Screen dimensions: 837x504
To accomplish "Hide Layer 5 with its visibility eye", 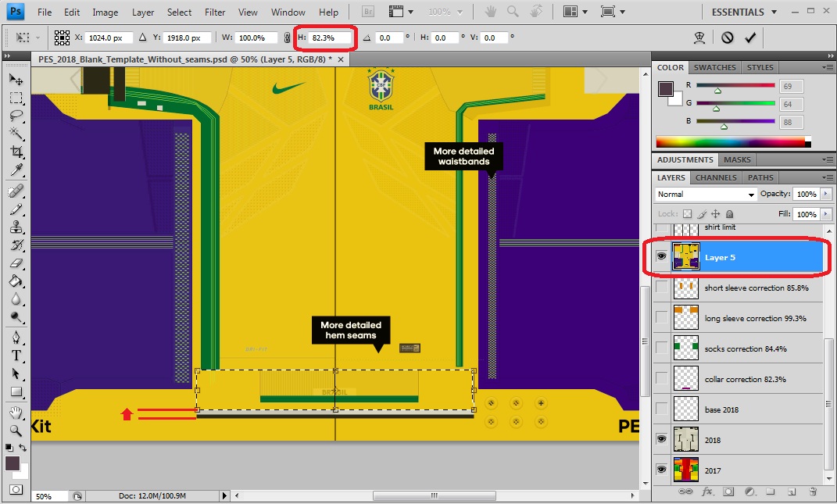I will 661,256.
